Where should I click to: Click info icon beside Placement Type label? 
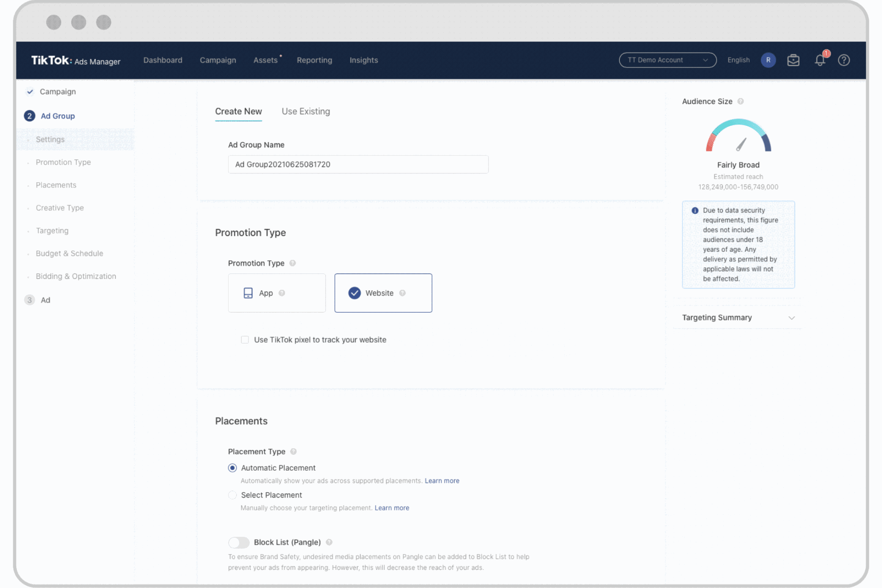293,451
